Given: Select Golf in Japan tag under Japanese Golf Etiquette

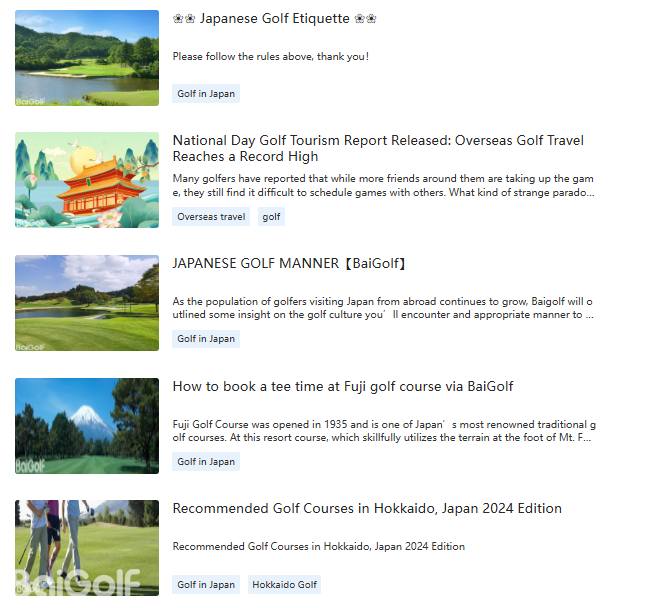Looking at the screenshot, I should click(x=206, y=94).
